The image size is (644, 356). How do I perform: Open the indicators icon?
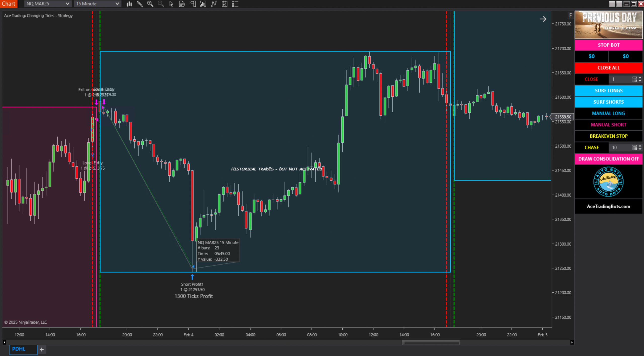(x=214, y=4)
